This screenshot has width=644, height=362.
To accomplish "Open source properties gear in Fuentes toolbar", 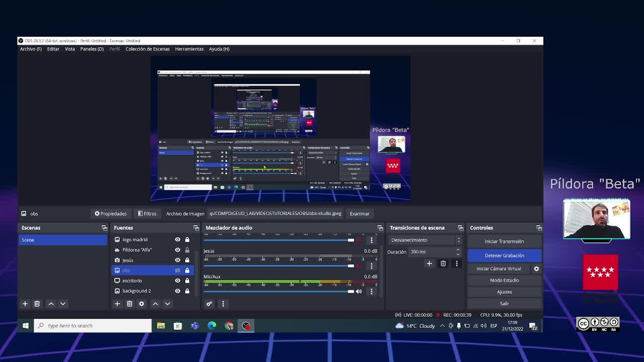I will click(x=141, y=304).
